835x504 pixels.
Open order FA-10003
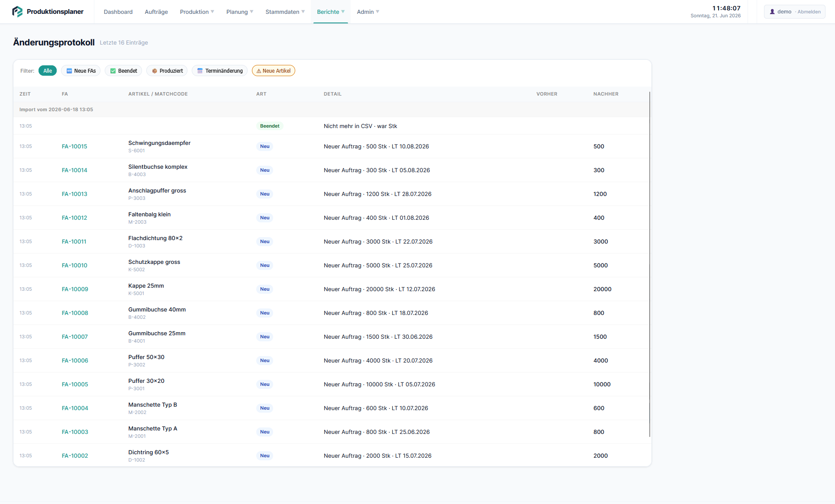click(75, 432)
